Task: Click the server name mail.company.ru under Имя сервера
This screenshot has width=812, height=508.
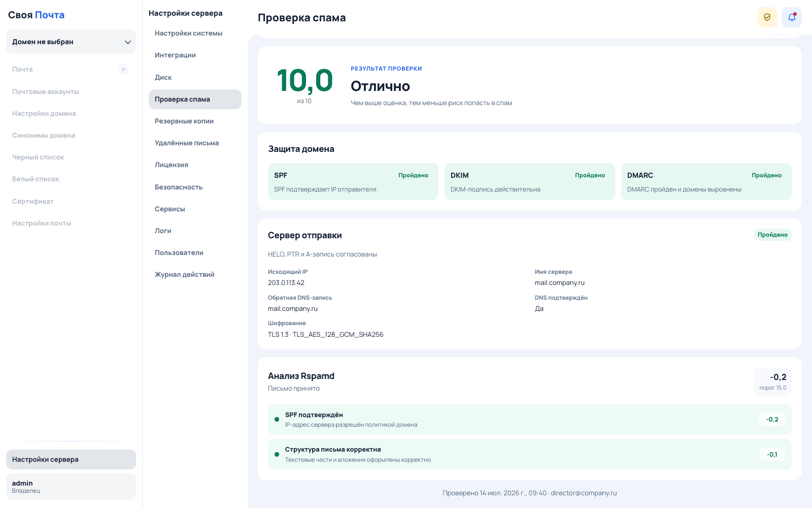Action: click(x=560, y=283)
